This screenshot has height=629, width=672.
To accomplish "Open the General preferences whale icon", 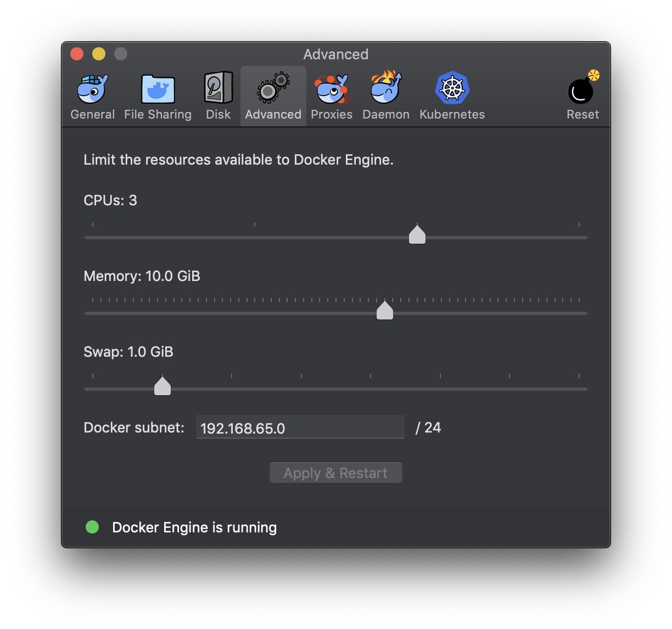I will click(92, 89).
